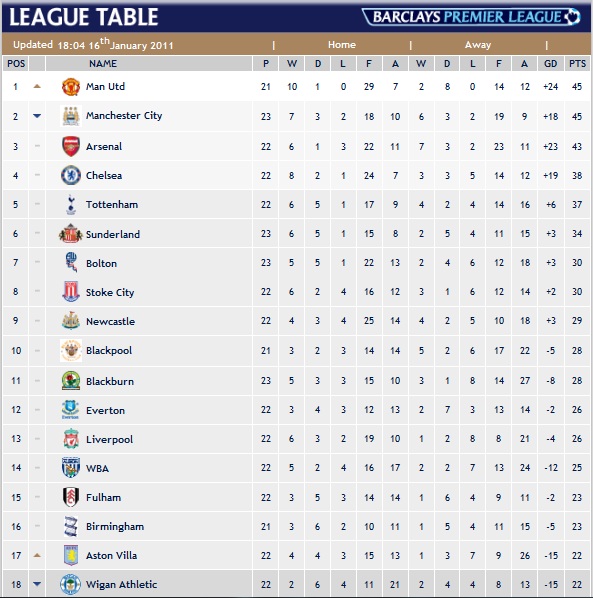The height and width of the screenshot is (598, 593).
Task: Select the Liverpool crest icon
Action: pos(71,439)
